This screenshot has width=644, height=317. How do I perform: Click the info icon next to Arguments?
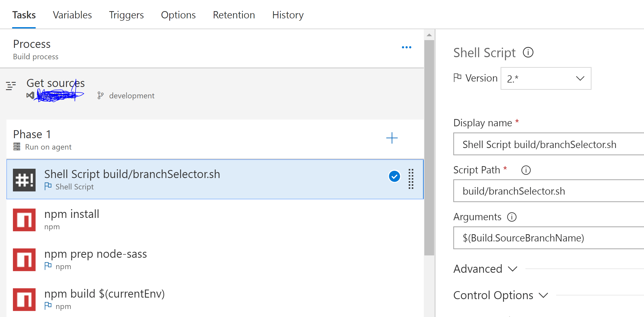coord(512,217)
